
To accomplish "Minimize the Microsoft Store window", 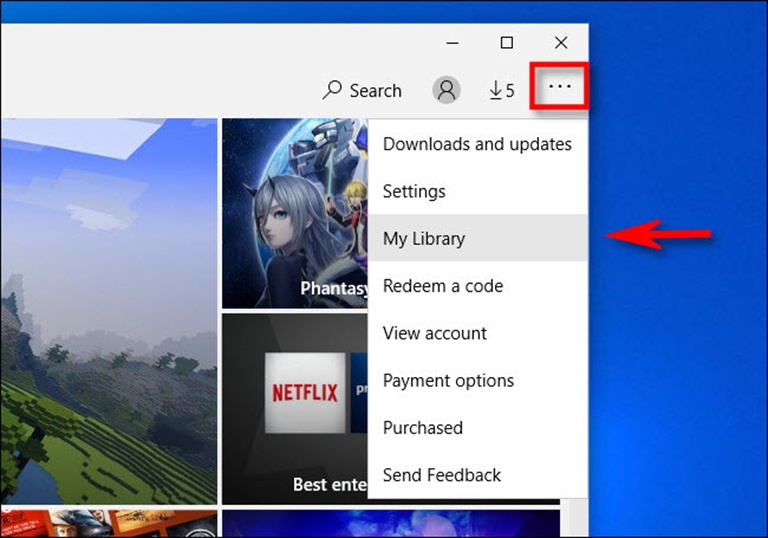I will pyautogui.click(x=453, y=43).
